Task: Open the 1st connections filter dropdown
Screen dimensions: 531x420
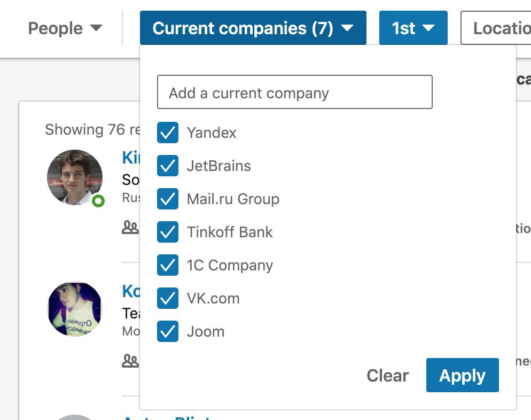Action: (x=413, y=28)
